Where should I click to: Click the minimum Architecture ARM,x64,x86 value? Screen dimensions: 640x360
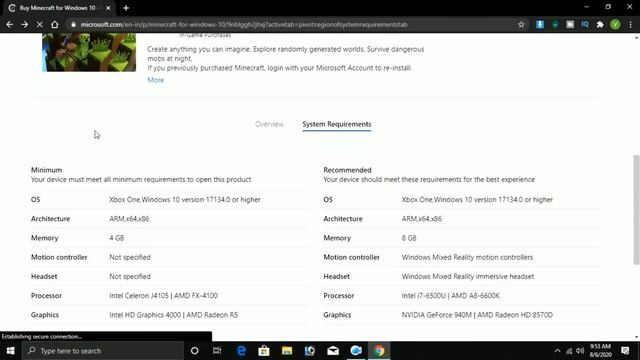(x=129, y=219)
